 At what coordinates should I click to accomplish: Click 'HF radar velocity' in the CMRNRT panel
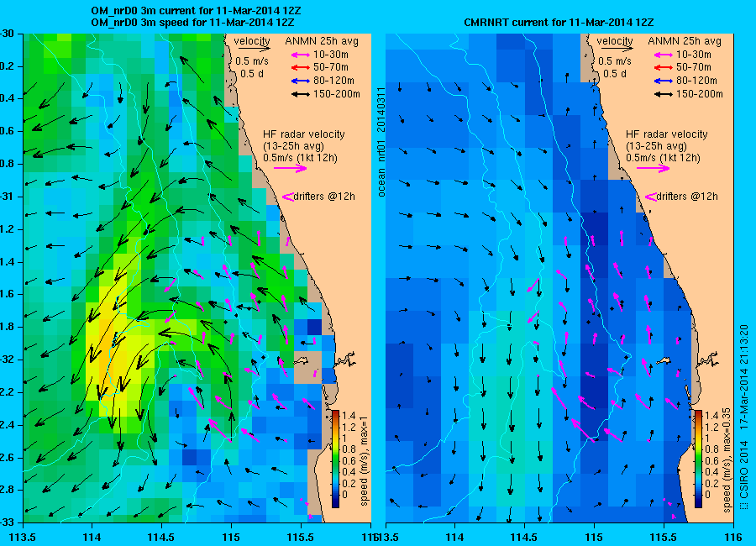[x=667, y=134]
